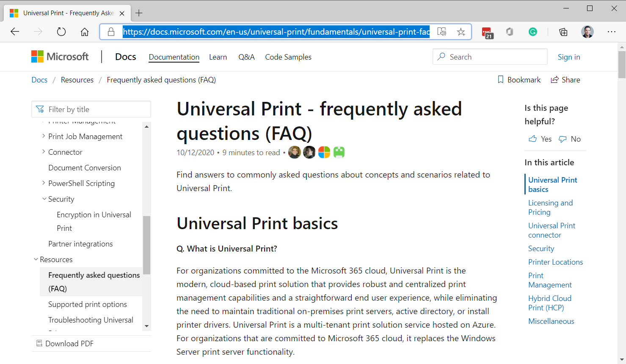Viewport: 626px width, 364px height.
Task: Open the Collections icon
Action: pyautogui.click(x=563, y=32)
